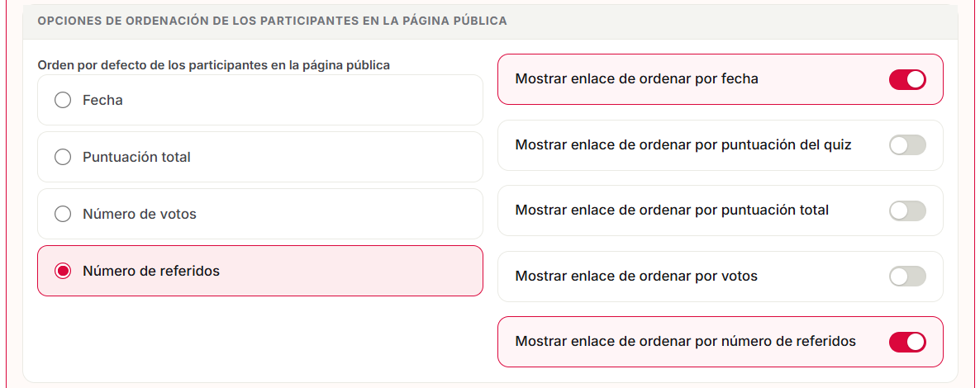The height and width of the screenshot is (388, 980).
Task: Enable the ordenar por votos toggle switch
Action: tap(907, 277)
